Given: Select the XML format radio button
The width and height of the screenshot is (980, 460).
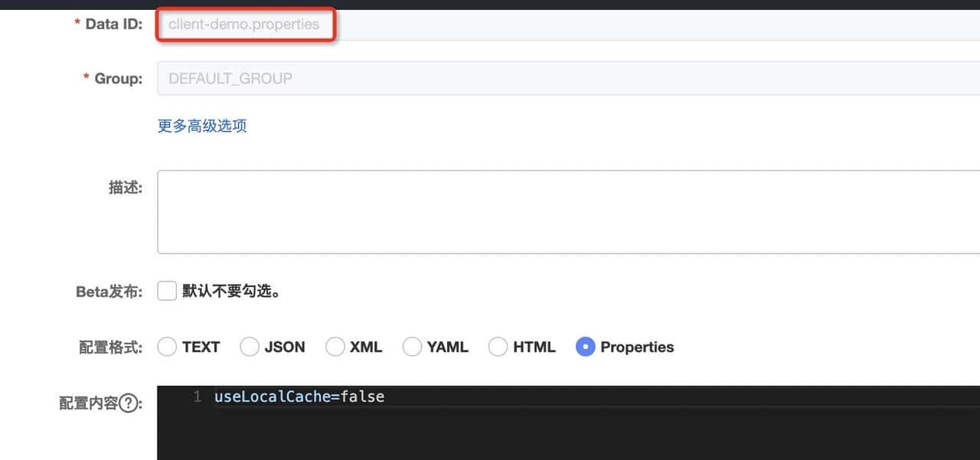Looking at the screenshot, I should [335, 347].
